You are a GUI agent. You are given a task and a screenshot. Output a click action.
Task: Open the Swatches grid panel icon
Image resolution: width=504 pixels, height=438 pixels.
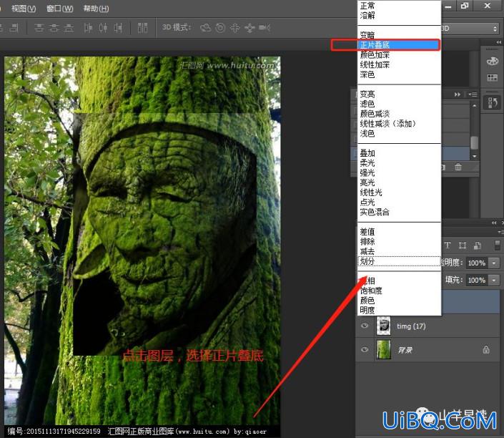click(x=492, y=77)
